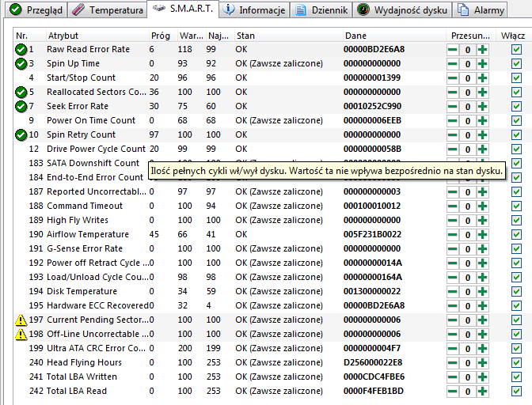The height and width of the screenshot is (405, 532).
Task: Click green OK icon of Raw Read Error Rate
Action: (21, 50)
